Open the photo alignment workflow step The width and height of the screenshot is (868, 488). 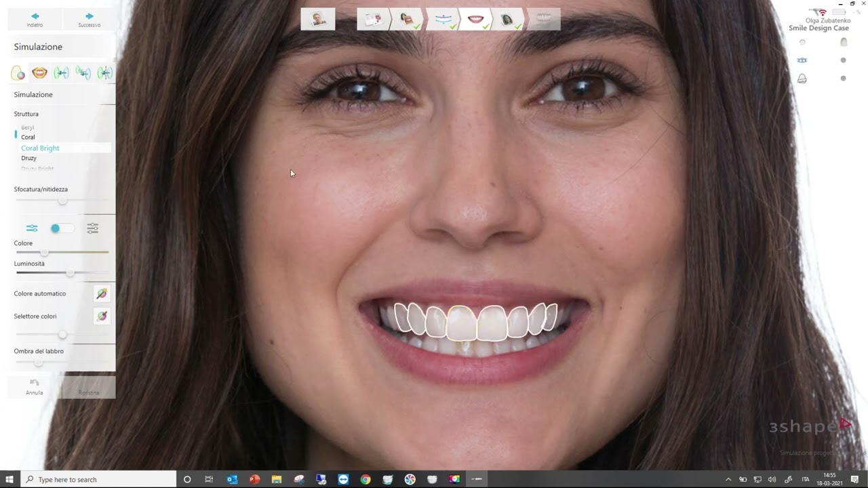tap(408, 19)
